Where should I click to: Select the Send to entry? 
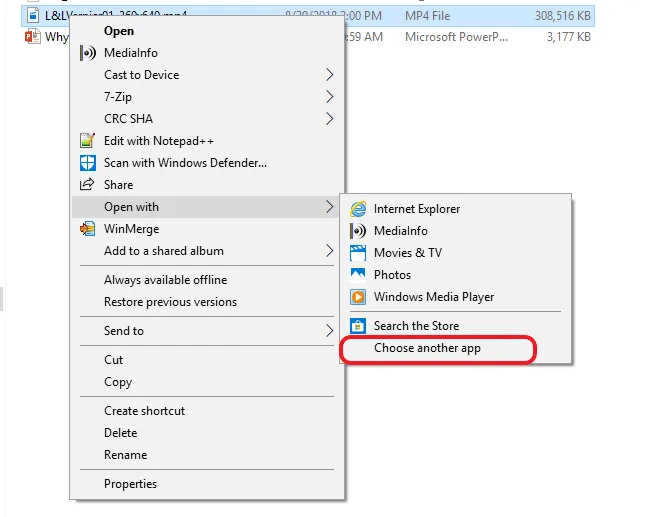pyautogui.click(x=207, y=331)
